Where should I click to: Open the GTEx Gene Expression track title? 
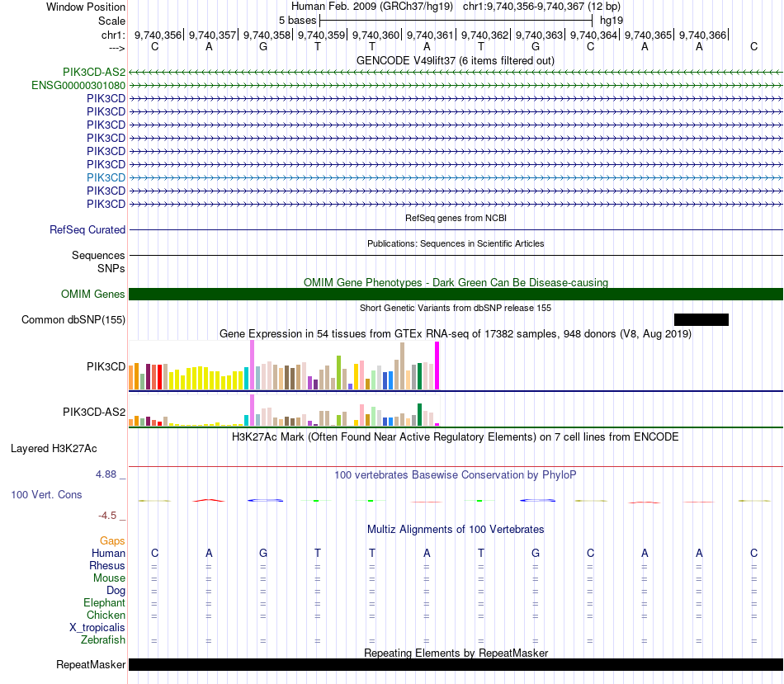coord(456,333)
